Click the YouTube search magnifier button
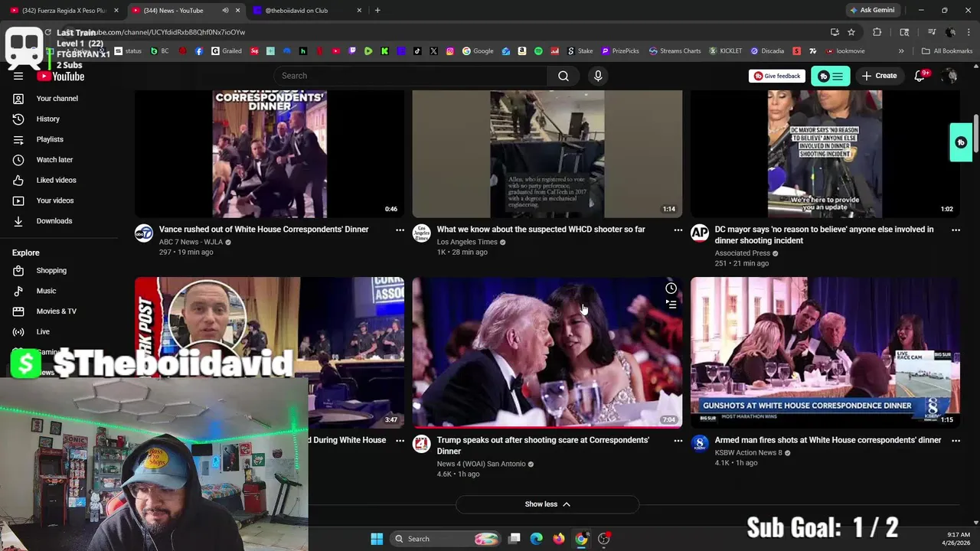The image size is (980, 551). tap(563, 76)
